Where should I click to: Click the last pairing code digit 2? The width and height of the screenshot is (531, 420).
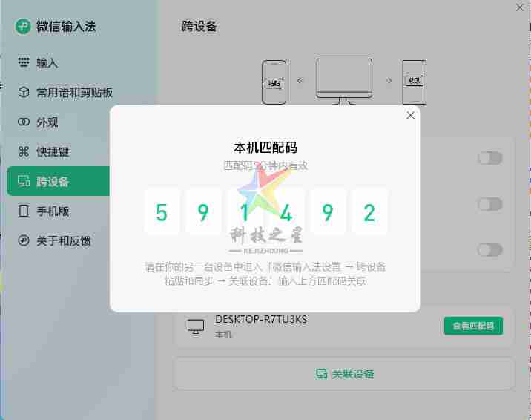pyautogui.click(x=369, y=212)
